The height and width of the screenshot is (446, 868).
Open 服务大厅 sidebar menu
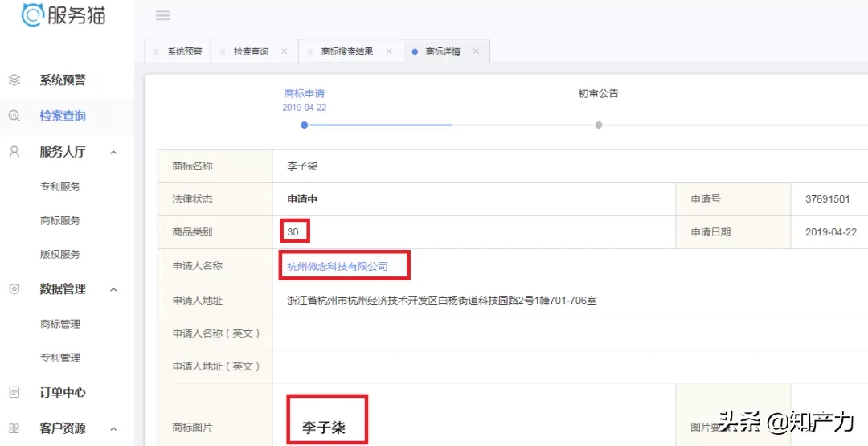click(x=63, y=152)
